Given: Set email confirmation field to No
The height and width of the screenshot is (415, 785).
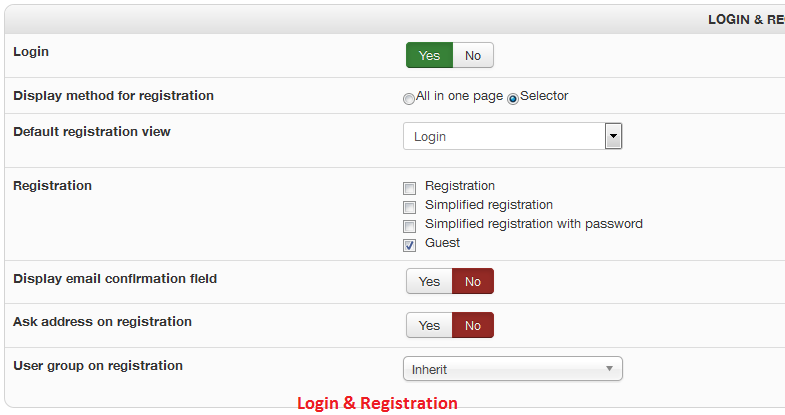Looking at the screenshot, I should 473,281.
